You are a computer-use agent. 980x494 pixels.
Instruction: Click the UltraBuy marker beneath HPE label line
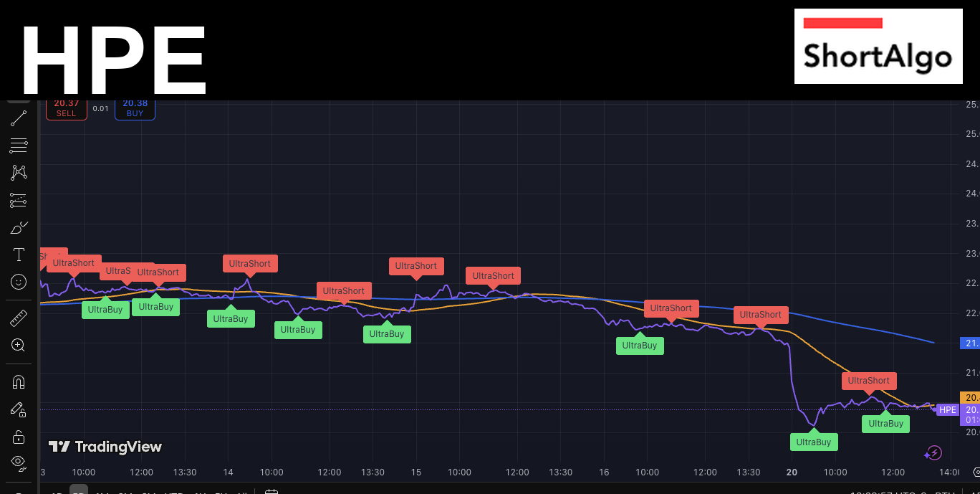[x=886, y=423]
